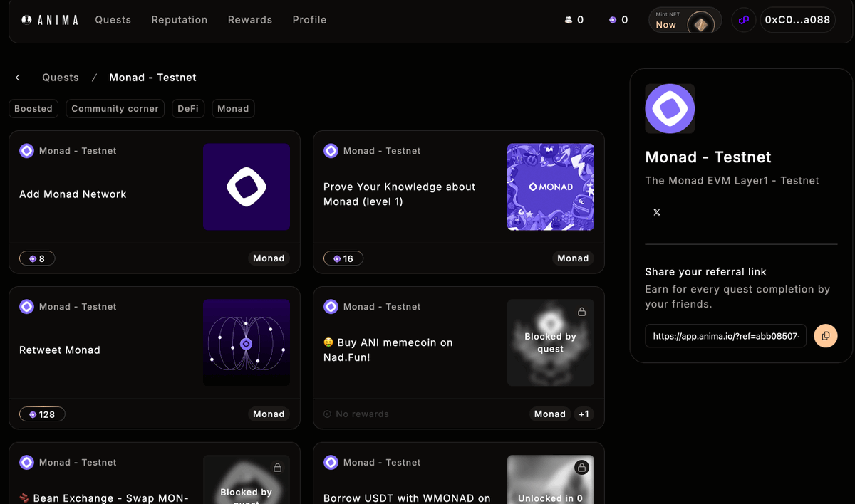The height and width of the screenshot is (504, 855).
Task: Click Monad logo icon on Buy ANI memecoin card
Action: coord(331,307)
